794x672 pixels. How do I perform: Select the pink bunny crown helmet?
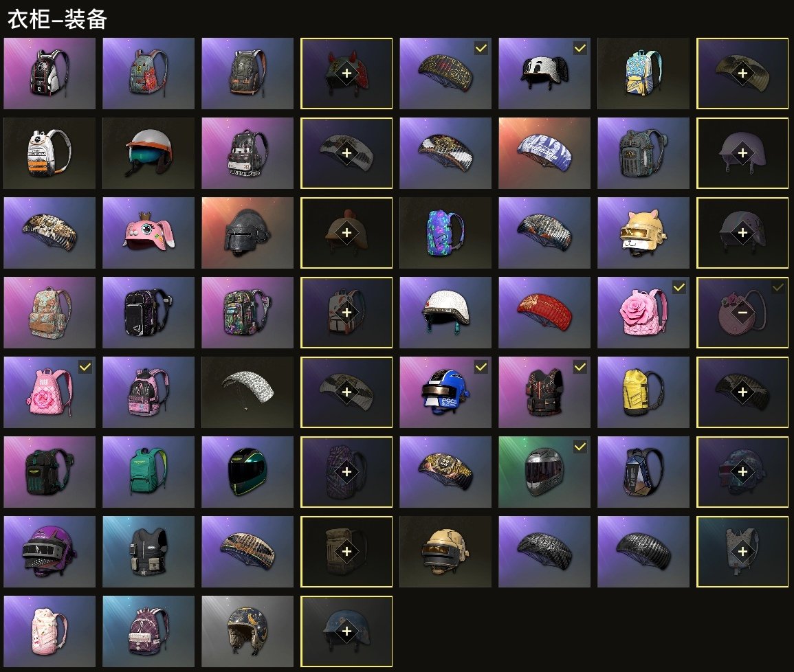148,233
